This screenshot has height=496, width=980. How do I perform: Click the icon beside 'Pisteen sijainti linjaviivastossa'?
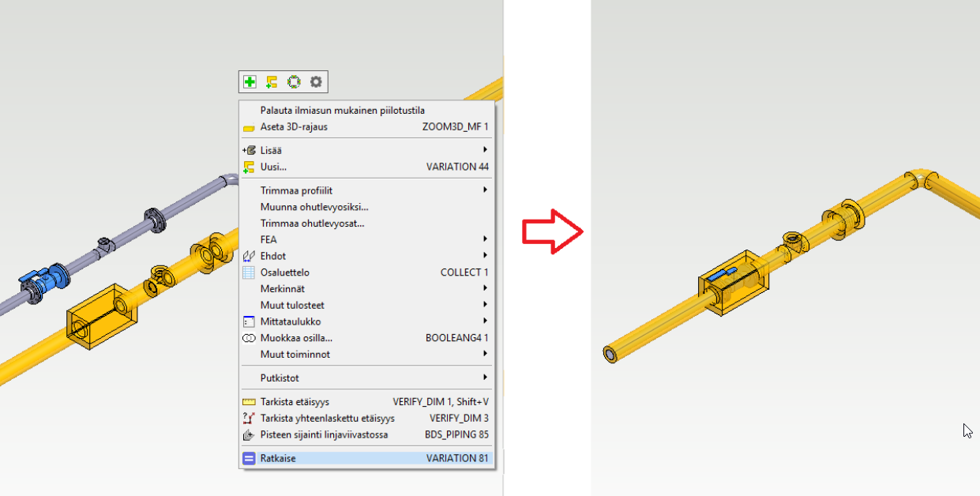249,434
